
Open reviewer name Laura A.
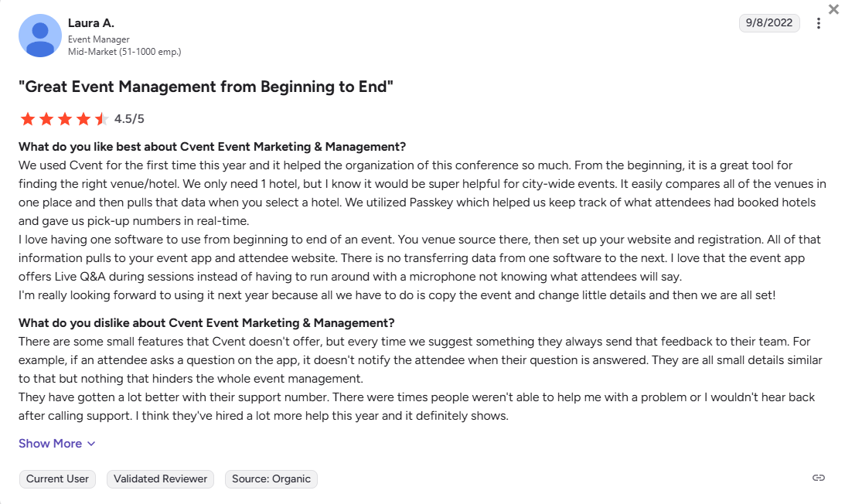[90, 23]
